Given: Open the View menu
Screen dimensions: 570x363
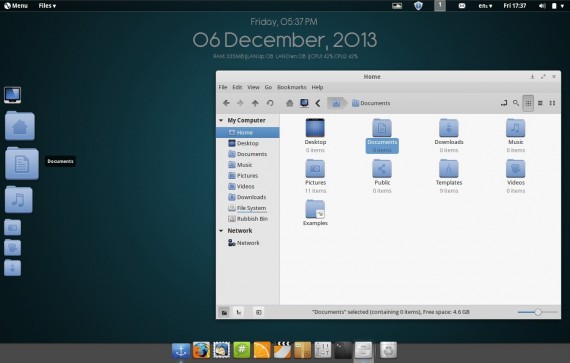Looking at the screenshot, I should [x=253, y=87].
